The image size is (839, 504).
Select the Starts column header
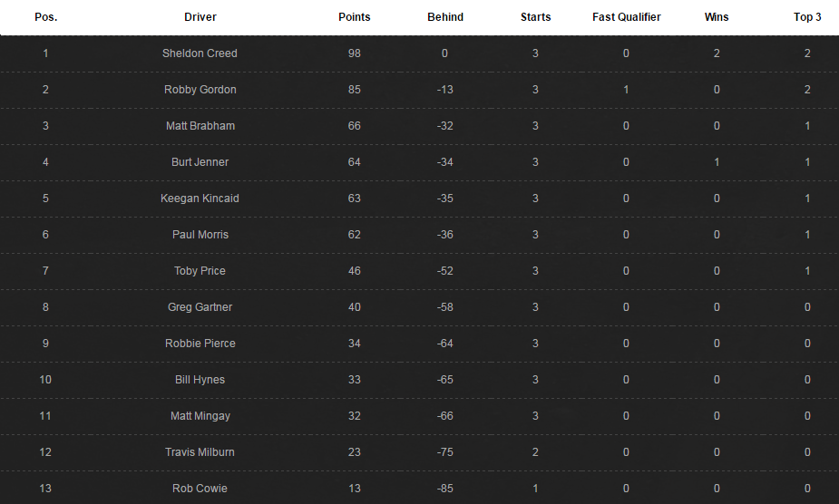[536, 17]
